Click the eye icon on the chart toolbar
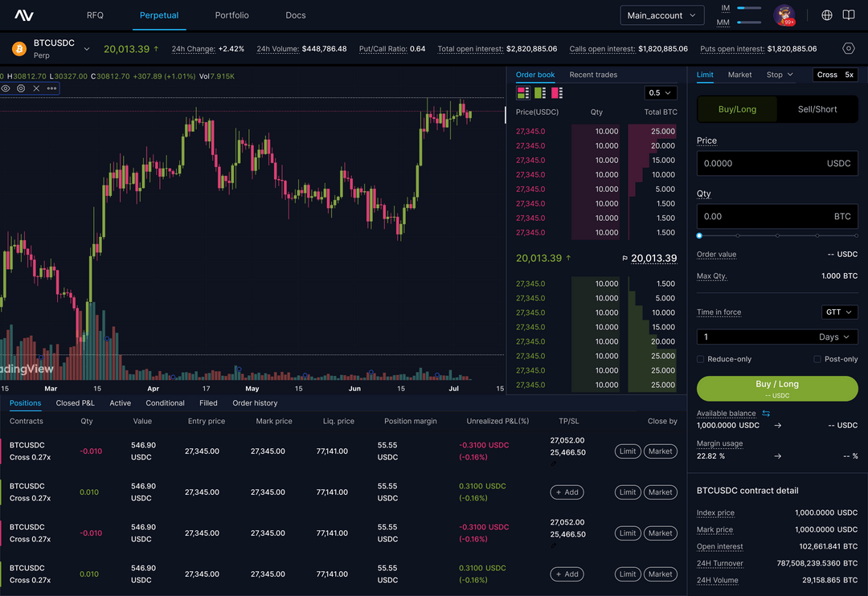This screenshot has height=596, width=868. click(5, 88)
